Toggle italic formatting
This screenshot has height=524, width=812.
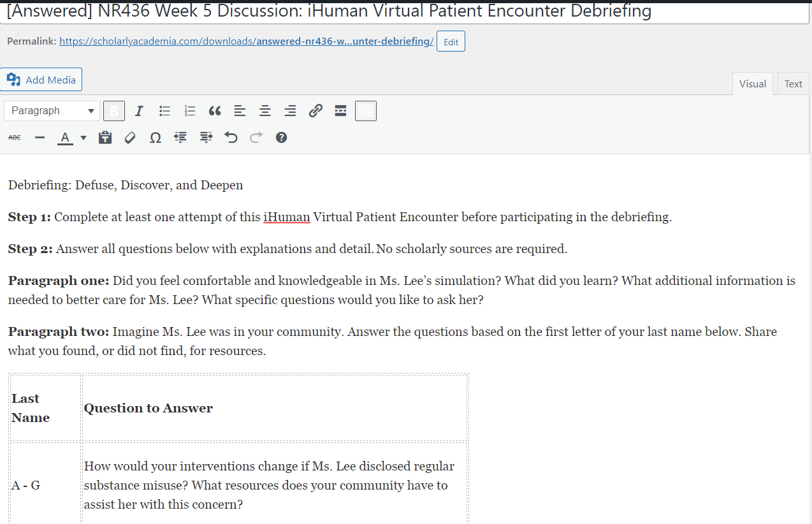click(x=138, y=111)
